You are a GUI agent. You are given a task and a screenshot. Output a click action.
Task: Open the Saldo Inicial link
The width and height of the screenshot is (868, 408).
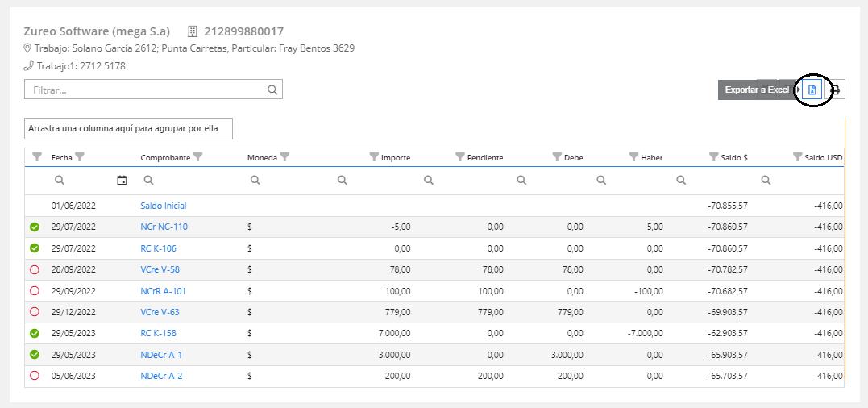pyautogui.click(x=164, y=206)
